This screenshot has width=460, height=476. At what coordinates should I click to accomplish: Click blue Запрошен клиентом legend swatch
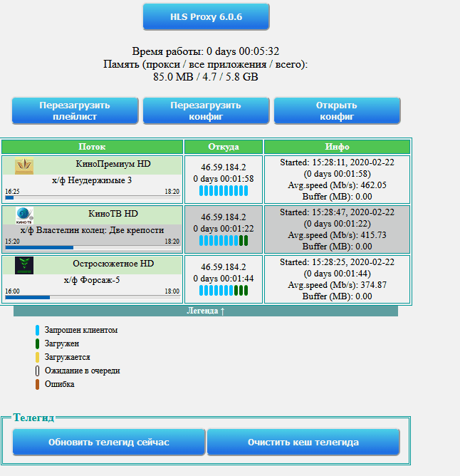point(37,331)
